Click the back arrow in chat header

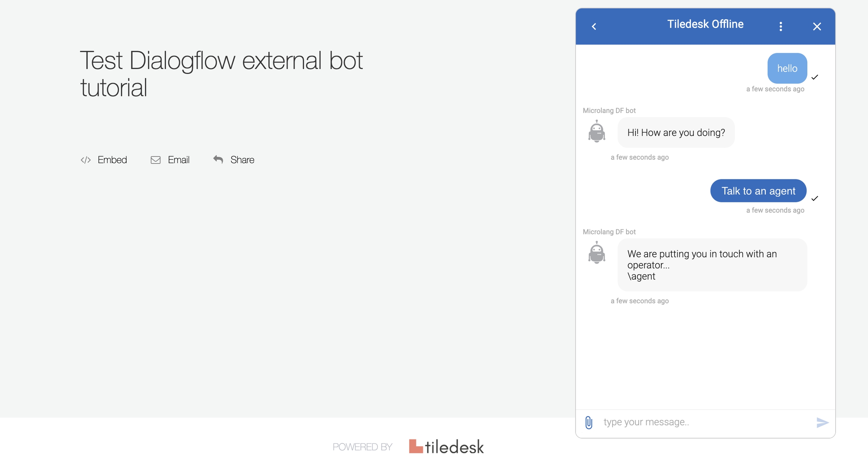point(594,26)
